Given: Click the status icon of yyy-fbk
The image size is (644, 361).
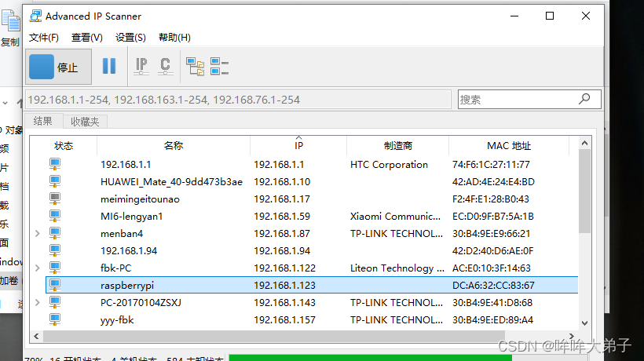Looking at the screenshot, I should click(x=55, y=319).
